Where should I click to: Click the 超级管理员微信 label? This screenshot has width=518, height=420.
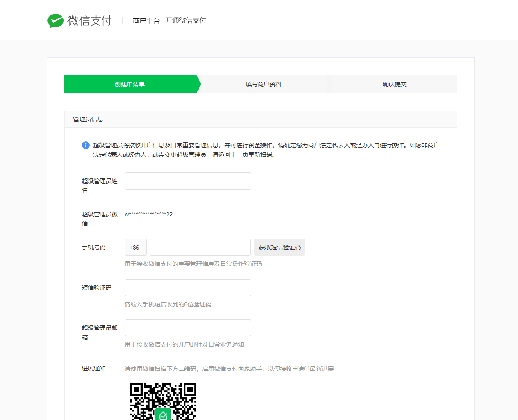point(100,219)
